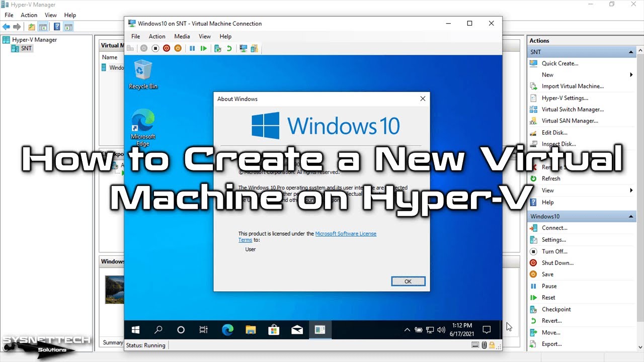This screenshot has width=644, height=362.
Task: Click the green Reset icon in VM toolbar
Action: [203, 48]
